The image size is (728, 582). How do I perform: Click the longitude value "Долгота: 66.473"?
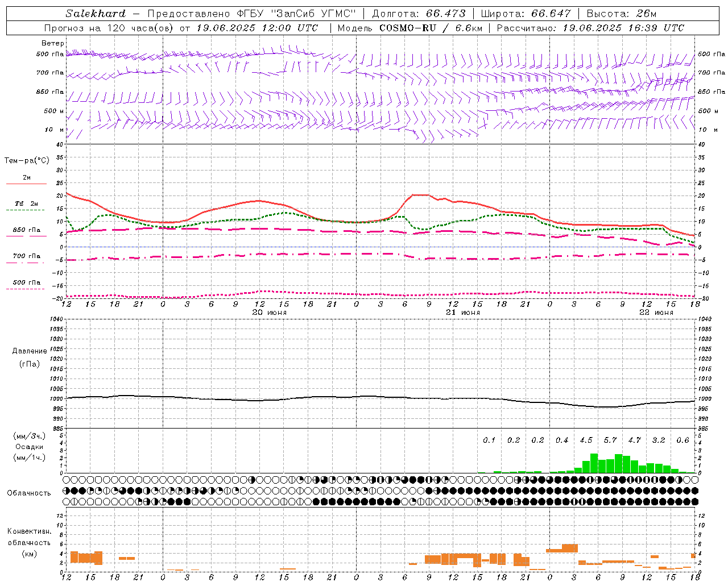419,14
